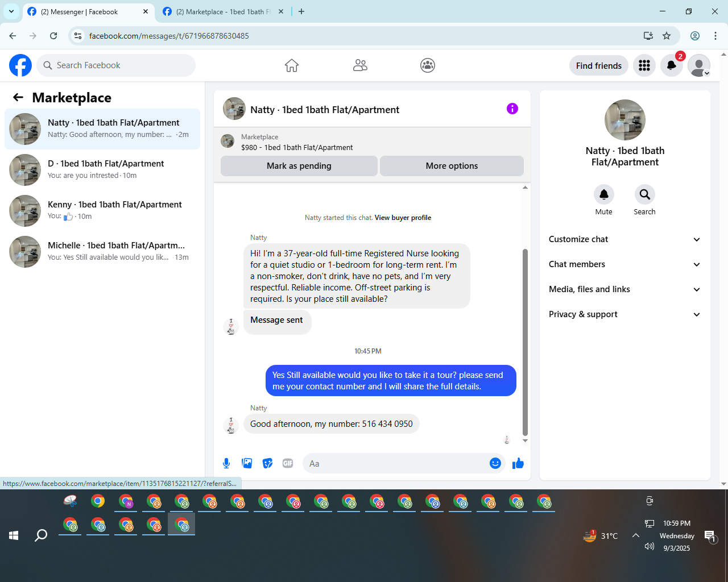Image resolution: width=728 pixels, height=582 pixels.
Task: Open the $980 Marketplace listing link
Action: click(297, 147)
